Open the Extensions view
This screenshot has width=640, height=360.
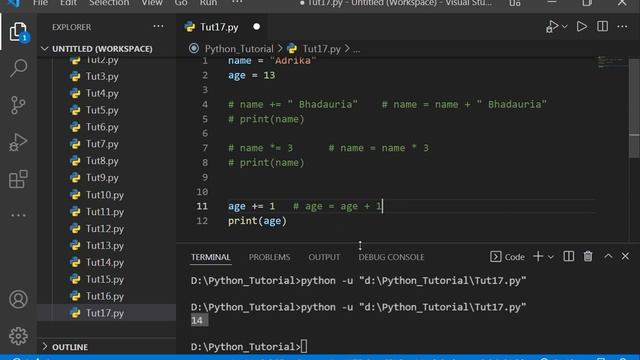click(x=18, y=179)
